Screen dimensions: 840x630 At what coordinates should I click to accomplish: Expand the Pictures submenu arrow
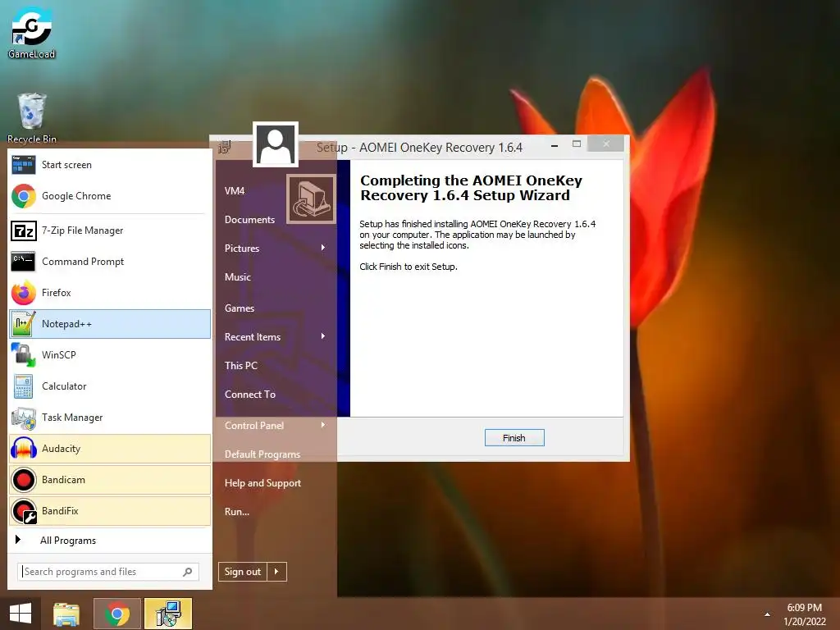click(x=323, y=248)
